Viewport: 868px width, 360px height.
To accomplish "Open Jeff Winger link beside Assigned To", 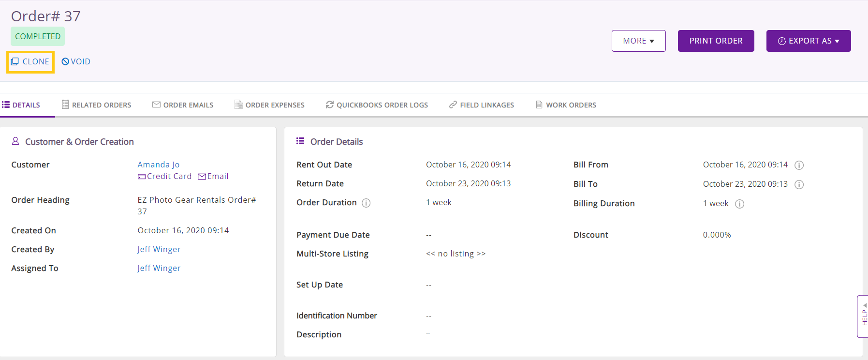I will [x=159, y=268].
